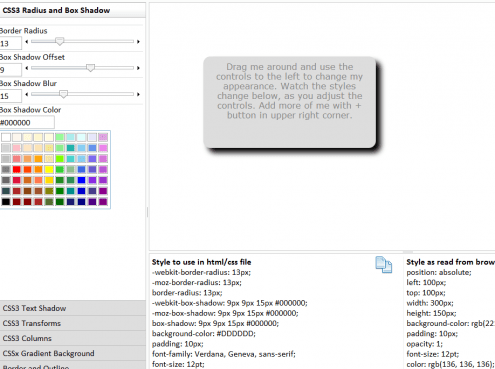Viewport: 495px width, 369px height.
Task: Click Box Shadow Offset right arrow
Action: [138, 68]
